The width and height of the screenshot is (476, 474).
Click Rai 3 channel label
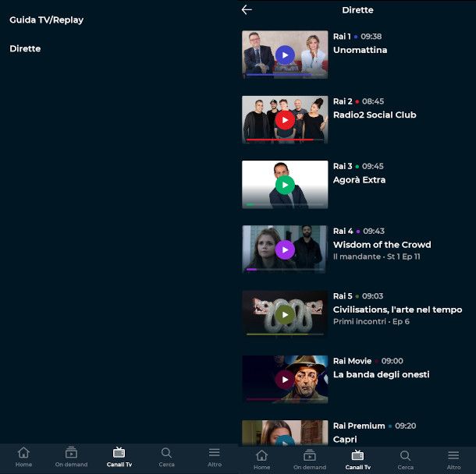(x=343, y=166)
